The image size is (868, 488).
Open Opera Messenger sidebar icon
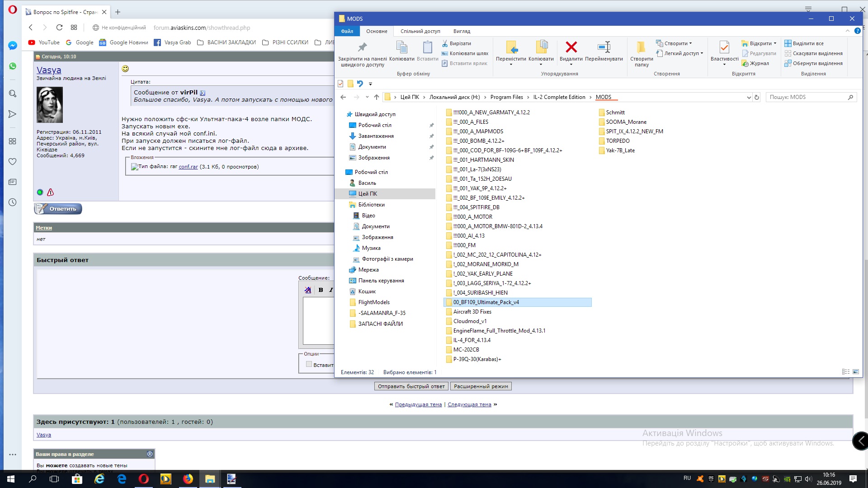13,46
